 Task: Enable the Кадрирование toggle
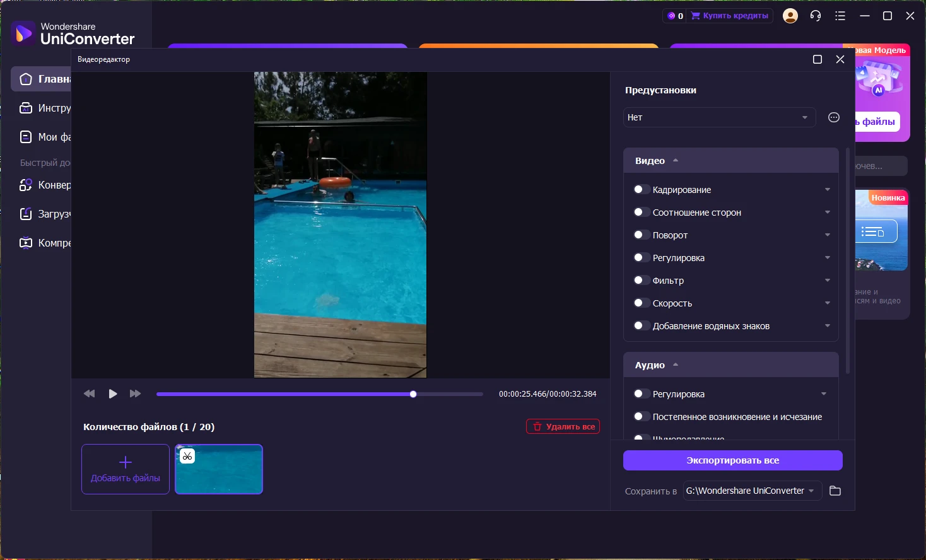coord(641,190)
